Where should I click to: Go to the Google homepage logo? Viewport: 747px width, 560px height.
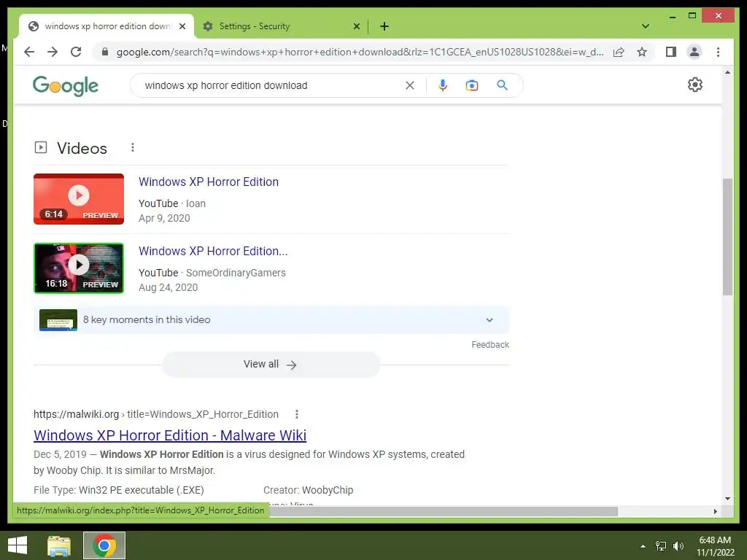tap(65, 86)
